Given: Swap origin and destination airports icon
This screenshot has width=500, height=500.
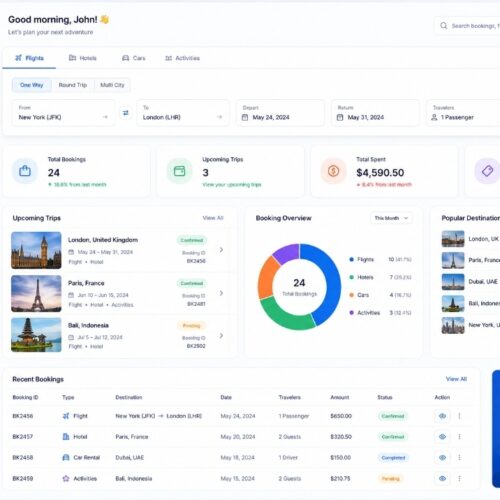Looking at the screenshot, I should coord(126,113).
